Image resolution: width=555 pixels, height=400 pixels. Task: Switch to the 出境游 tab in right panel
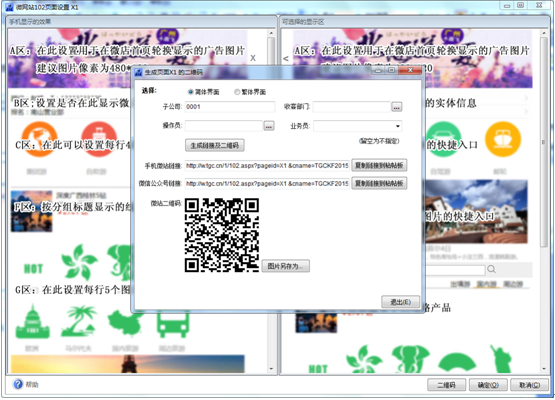pos(460,284)
